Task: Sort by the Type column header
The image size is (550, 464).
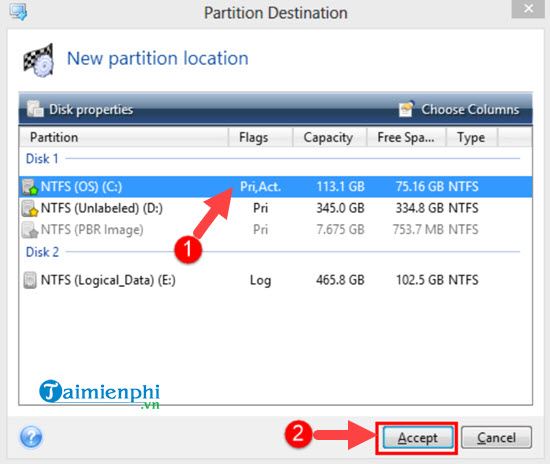Action: pos(471,137)
